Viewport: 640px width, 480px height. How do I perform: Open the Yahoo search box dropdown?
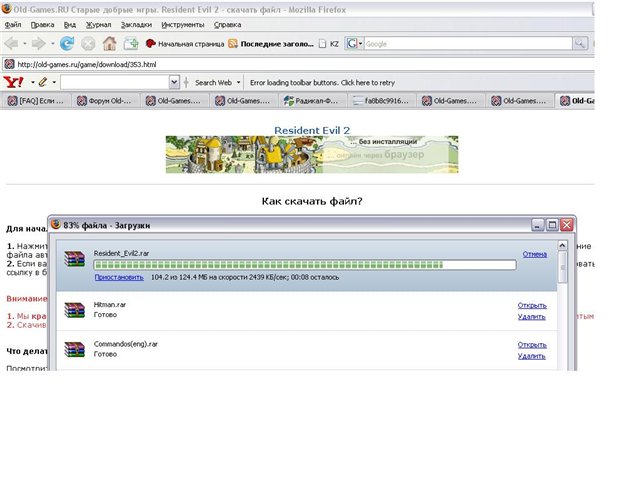click(x=174, y=82)
